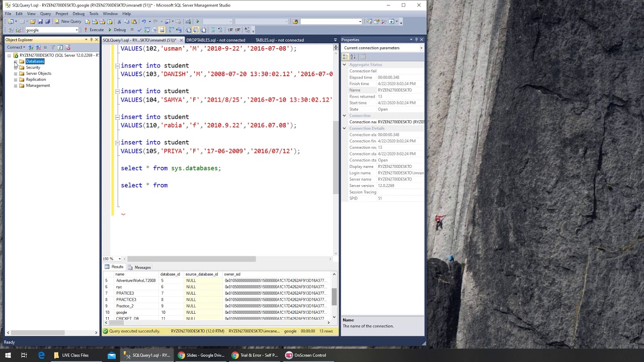Open the Debug menu
The height and width of the screenshot is (362, 644).
coord(78,14)
